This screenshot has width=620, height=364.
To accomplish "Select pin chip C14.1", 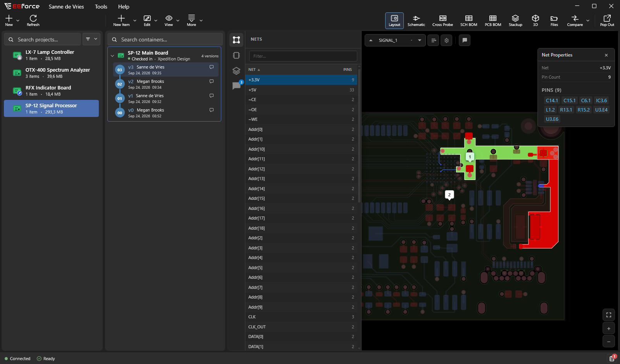I will (552, 101).
